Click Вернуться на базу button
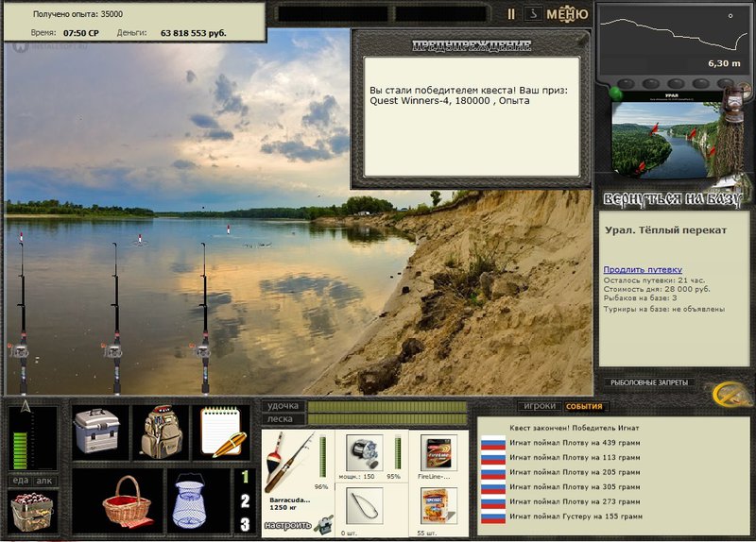 tap(672, 199)
